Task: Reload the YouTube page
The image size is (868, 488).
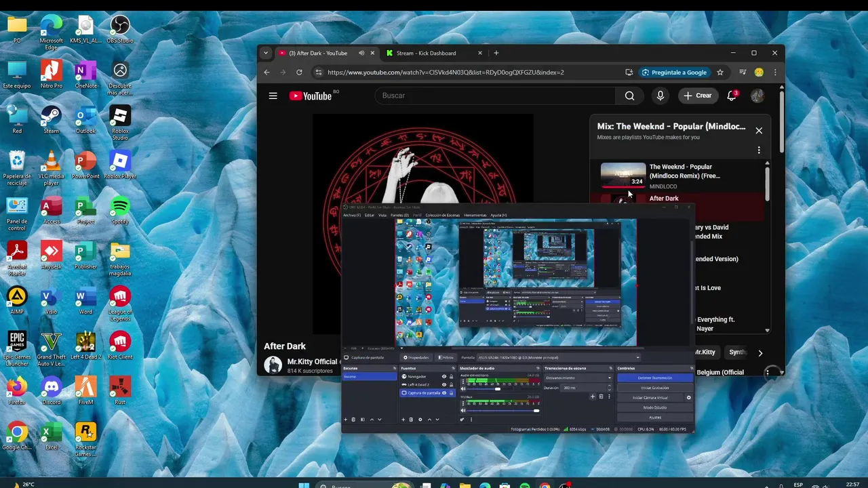Action: (x=299, y=73)
